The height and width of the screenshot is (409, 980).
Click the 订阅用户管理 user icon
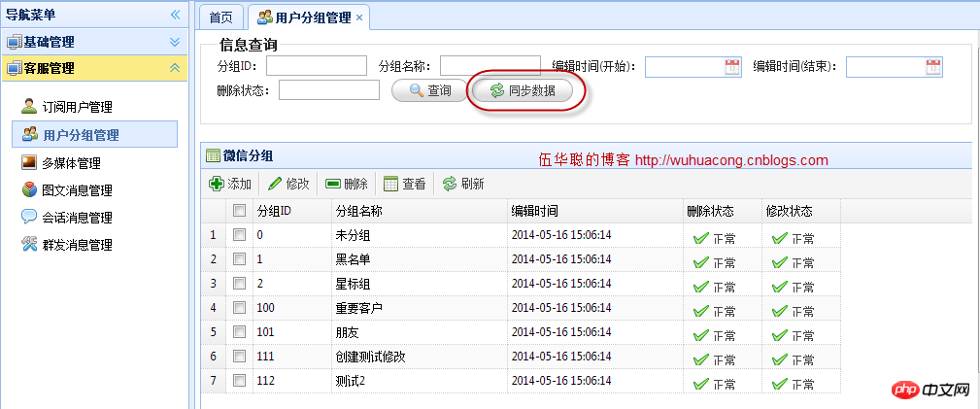tap(29, 106)
